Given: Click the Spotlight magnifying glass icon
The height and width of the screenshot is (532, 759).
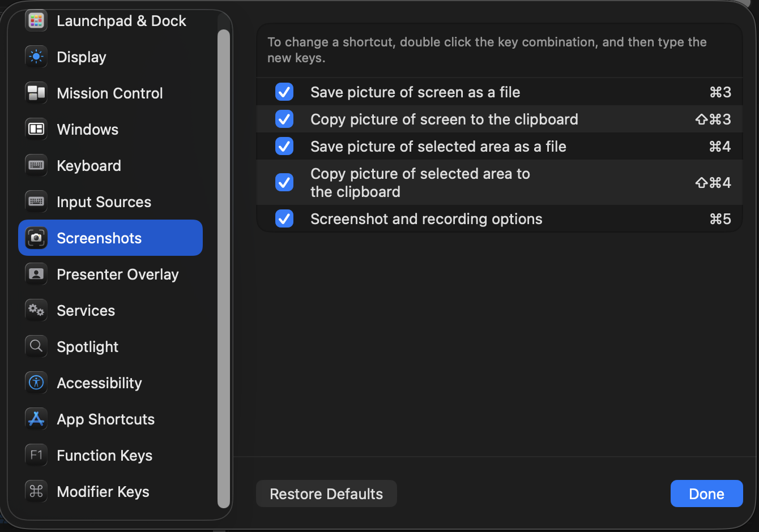Looking at the screenshot, I should point(36,347).
